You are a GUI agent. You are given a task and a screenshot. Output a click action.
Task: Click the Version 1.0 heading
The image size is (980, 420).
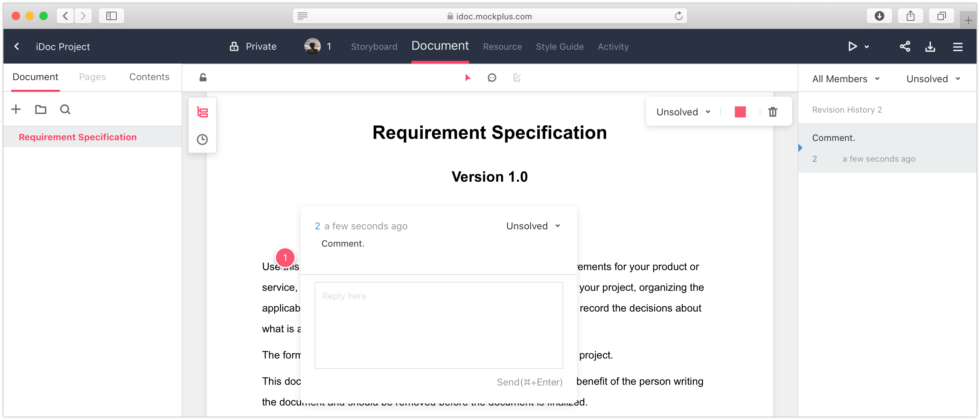point(490,176)
